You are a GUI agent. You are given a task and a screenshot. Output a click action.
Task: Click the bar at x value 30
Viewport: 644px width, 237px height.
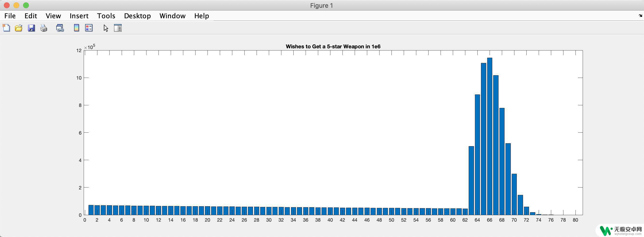(x=269, y=211)
